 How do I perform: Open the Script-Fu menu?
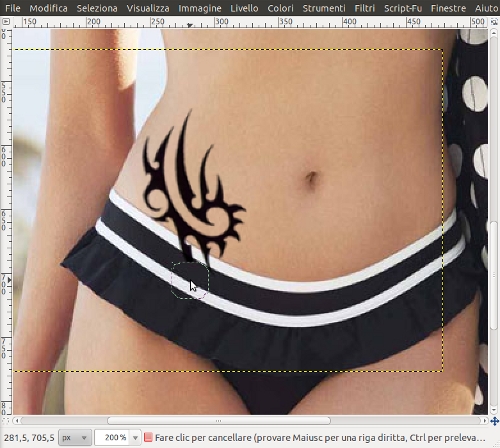tap(403, 8)
